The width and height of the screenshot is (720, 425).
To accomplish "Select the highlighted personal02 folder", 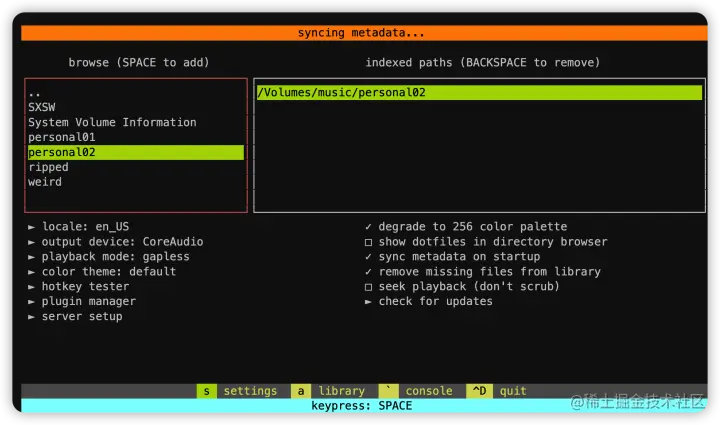I will click(x=136, y=152).
